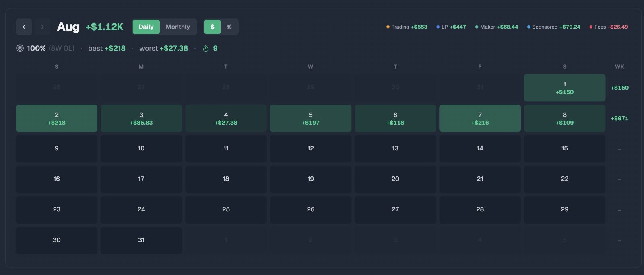Click the monthly total +$1.12K

(x=105, y=27)
